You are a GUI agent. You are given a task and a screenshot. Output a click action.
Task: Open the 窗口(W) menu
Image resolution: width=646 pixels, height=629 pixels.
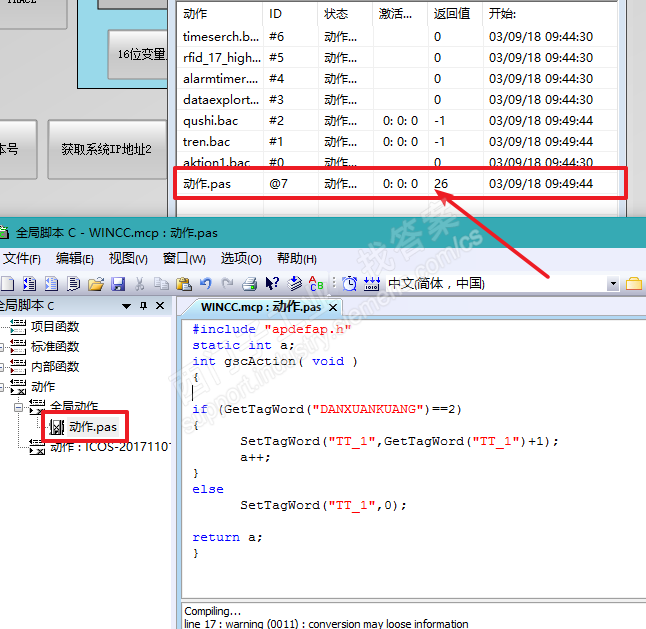pos(184,259)
